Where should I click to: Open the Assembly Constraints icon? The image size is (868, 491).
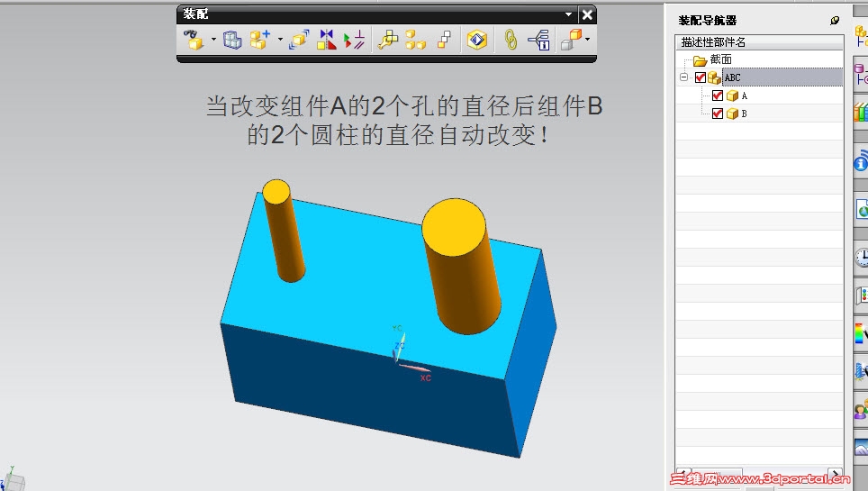354,40
